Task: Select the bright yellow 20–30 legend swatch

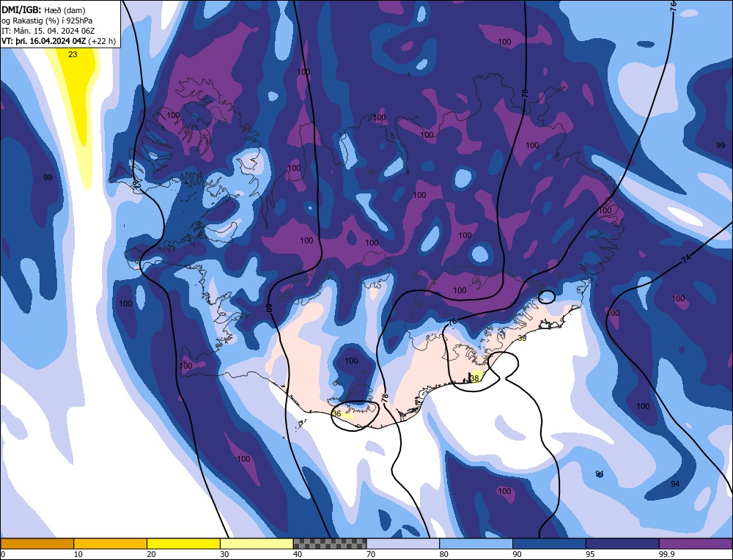Action: (x=183, y=543)
